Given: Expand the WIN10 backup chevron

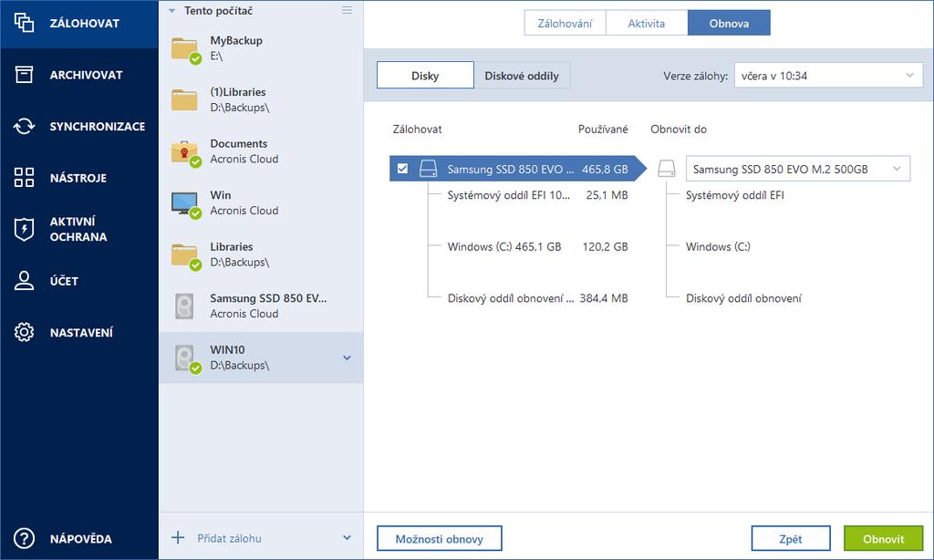Looking at the screenshot, I should click(347, 358).
